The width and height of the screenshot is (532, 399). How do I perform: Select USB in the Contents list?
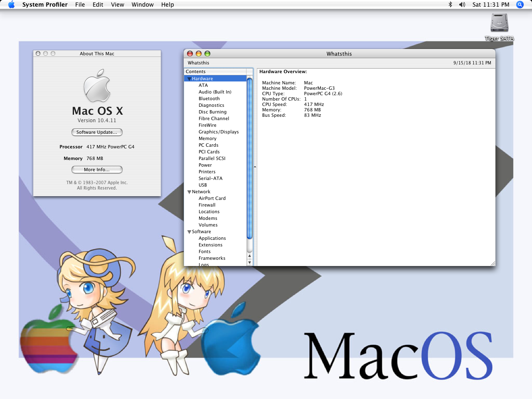[202, 185]
